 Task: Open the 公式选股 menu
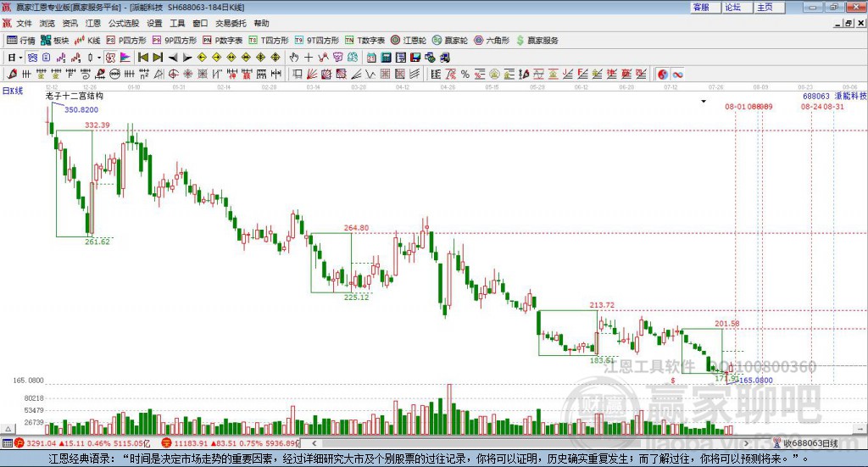(x=124, y=23)
